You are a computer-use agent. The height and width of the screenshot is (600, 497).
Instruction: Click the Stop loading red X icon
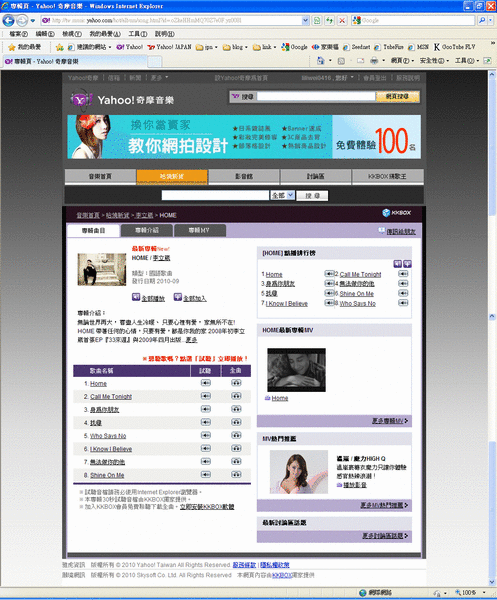pos(342,20)
